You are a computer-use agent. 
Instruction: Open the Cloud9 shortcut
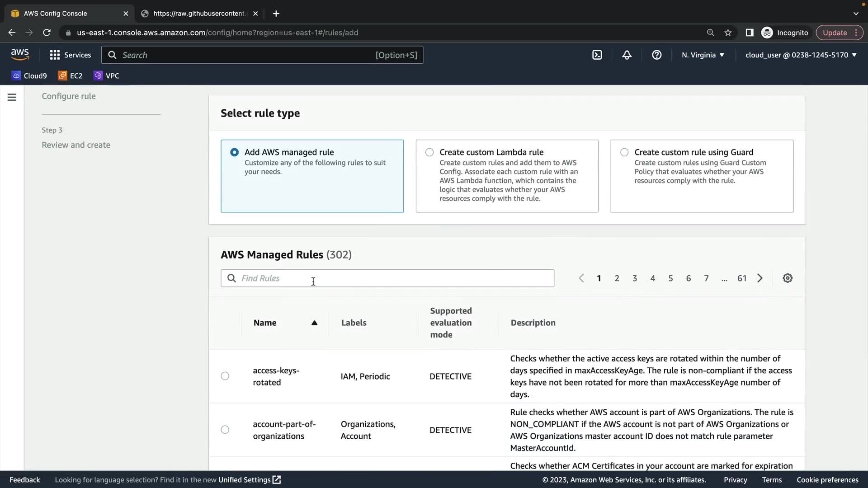pos(29,76)
